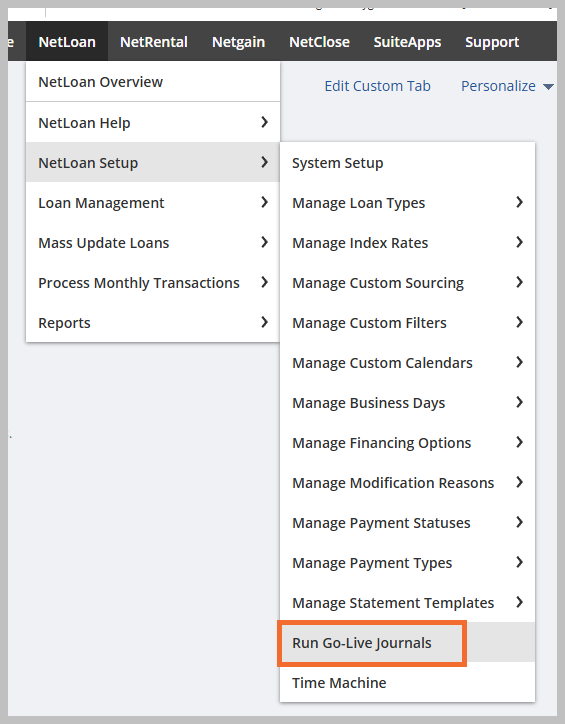The width and height of the screenshot is (565, 724).
Task: Switch to the NetRental tab
Action: click(154, 42)
